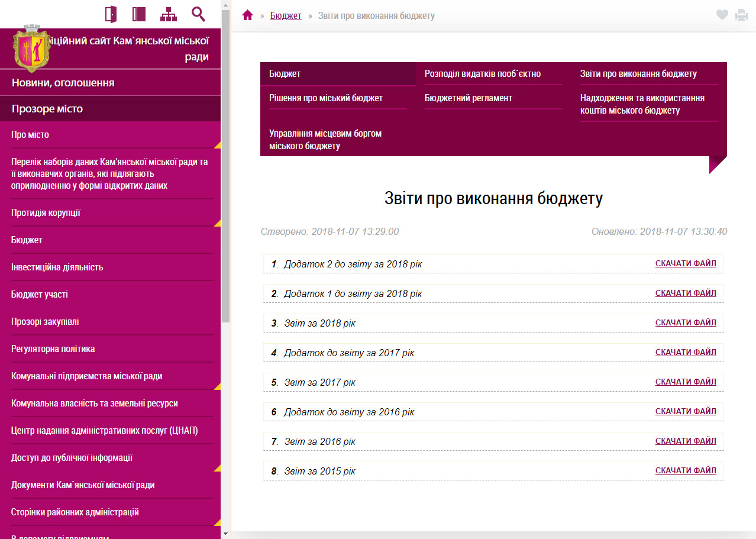756x539 pixels.
Task: Download file for Додаток 2 до звіту за 2018 рік
Action: (x=686, y=264)
